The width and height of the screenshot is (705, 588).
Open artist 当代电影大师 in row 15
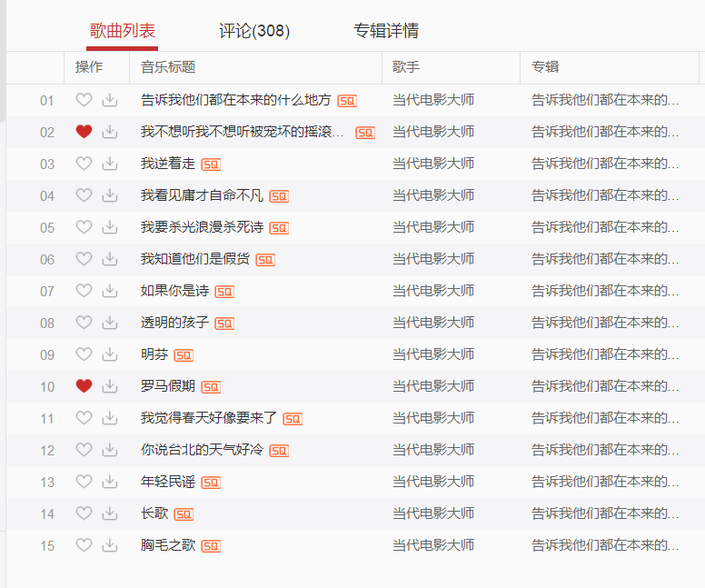[x=433, y=545]
